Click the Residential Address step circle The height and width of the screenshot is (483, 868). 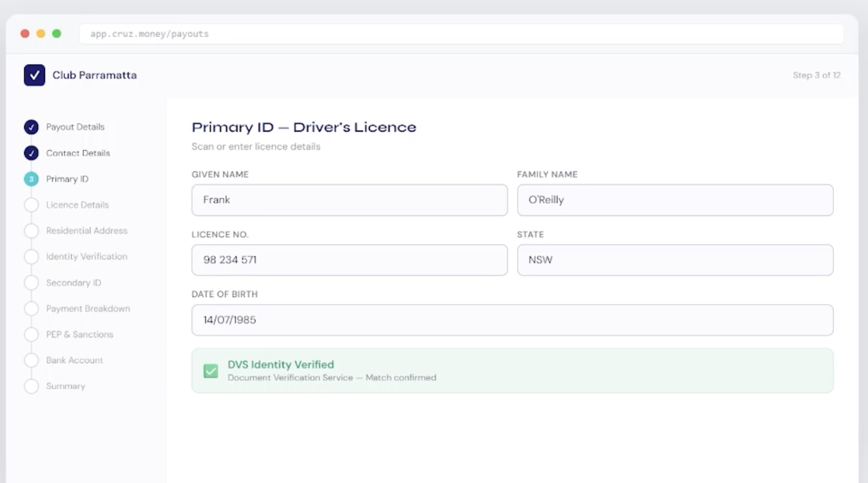click(x=31, y=231)
